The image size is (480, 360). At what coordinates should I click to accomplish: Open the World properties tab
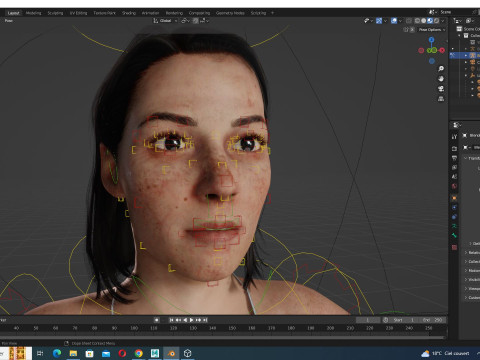454,186
